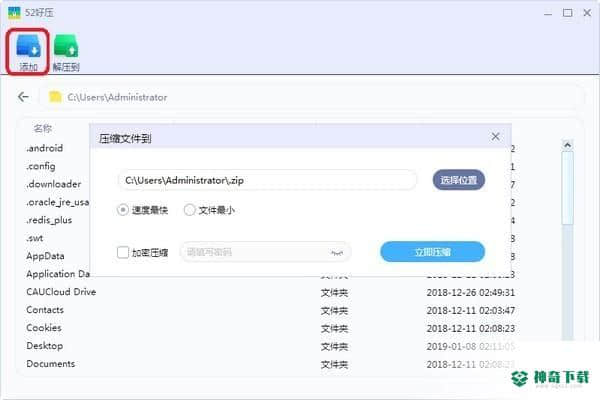
Task: Click the C:\Users\Administrator address bar
Action: click(312, 97)
